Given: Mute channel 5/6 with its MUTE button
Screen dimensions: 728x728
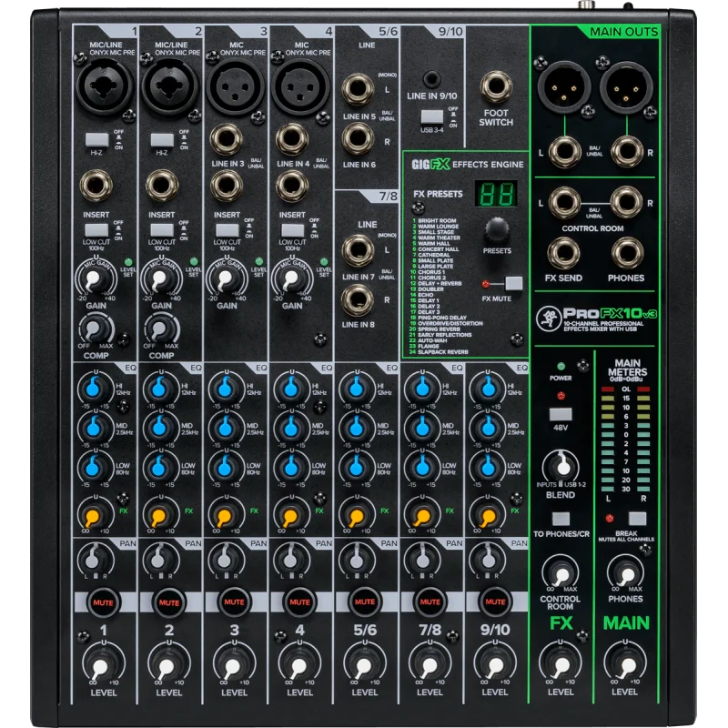Looking at the screenshot, I should tap(365, 602).
